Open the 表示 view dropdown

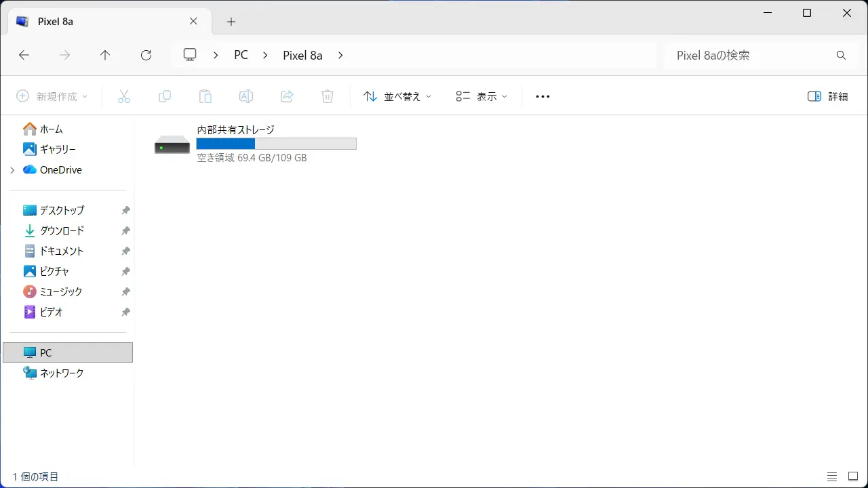pyautogui.click(x=481, y=96)
